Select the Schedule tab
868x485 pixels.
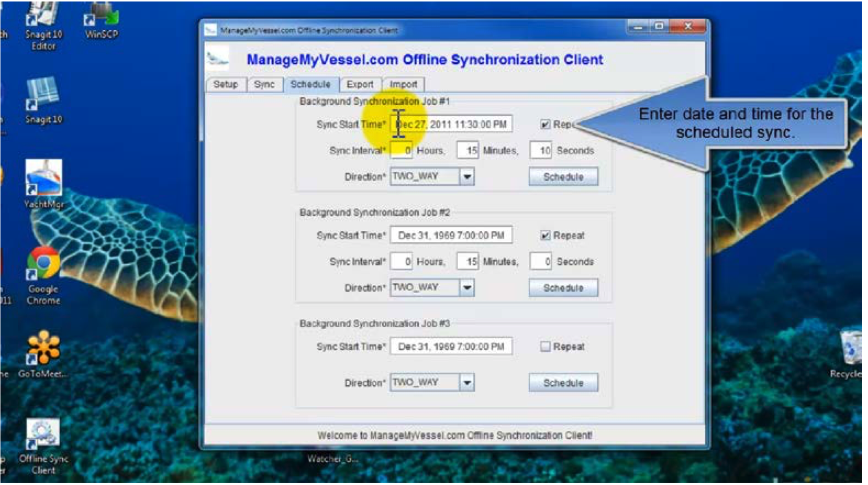(311, 84)
